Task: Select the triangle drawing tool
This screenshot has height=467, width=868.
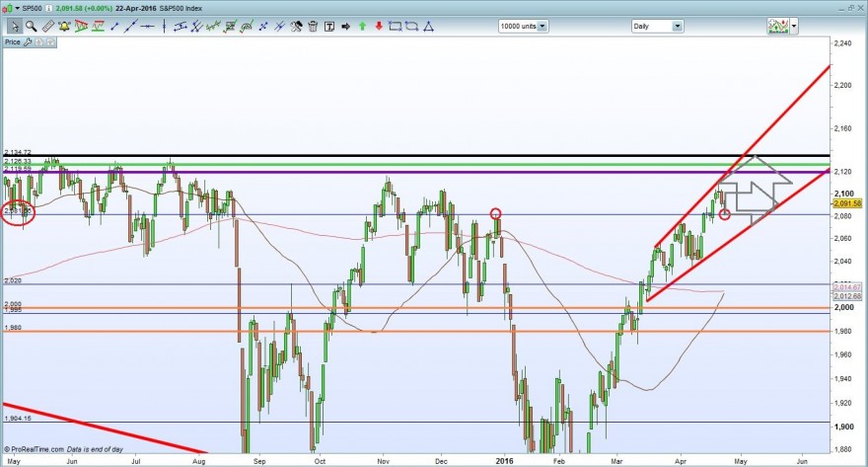Action: (x=428, y=26)
